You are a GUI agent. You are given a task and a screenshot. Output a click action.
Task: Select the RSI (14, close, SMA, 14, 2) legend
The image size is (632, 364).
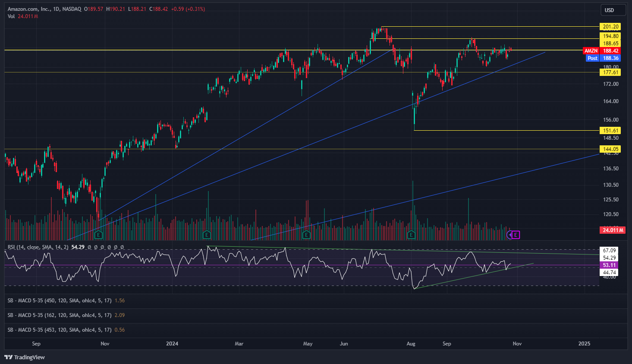pos(38,247)
